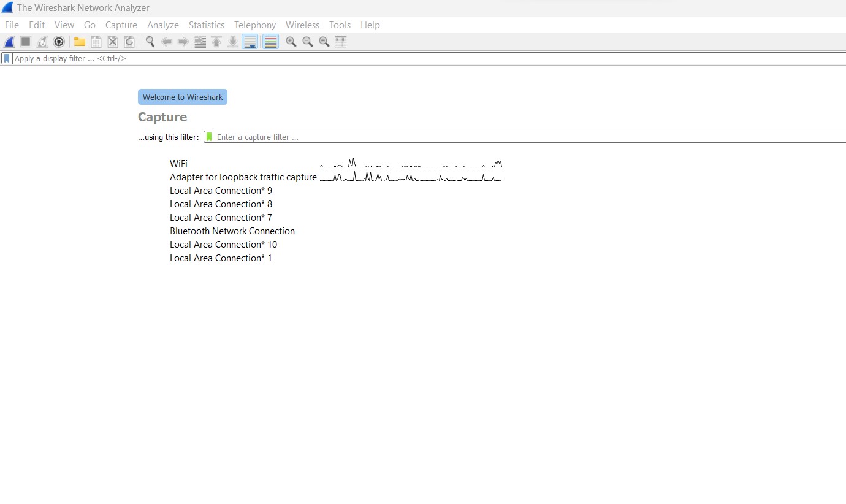Select the Restart current capture icon

point(42,42)
